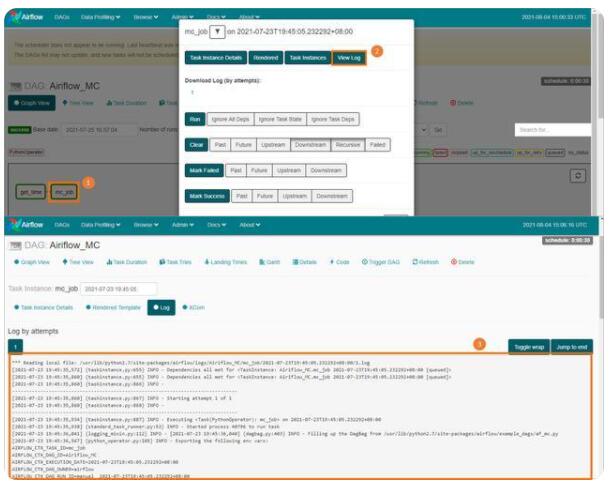This screenshot has width=610, height=484.
Task: Click the Run button in the modal
Action: (x=195, y=119)
